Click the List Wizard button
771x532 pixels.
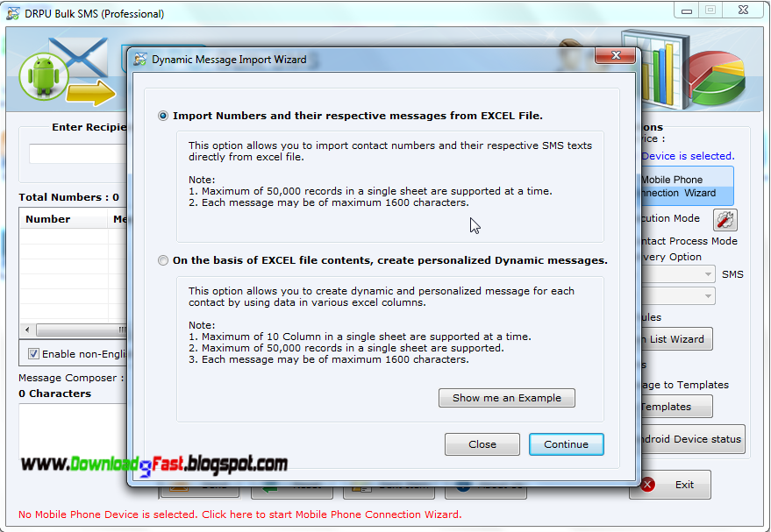click(x=676, y=339)
